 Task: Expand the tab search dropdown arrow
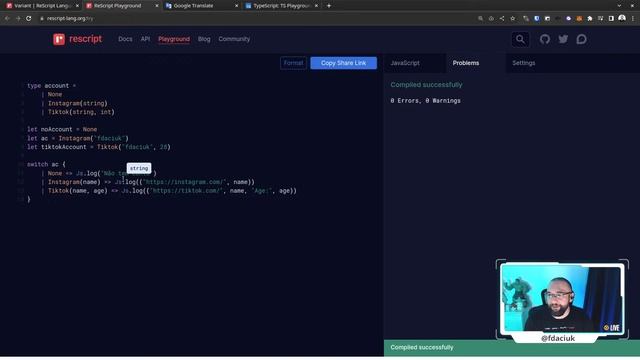(619, 6)
